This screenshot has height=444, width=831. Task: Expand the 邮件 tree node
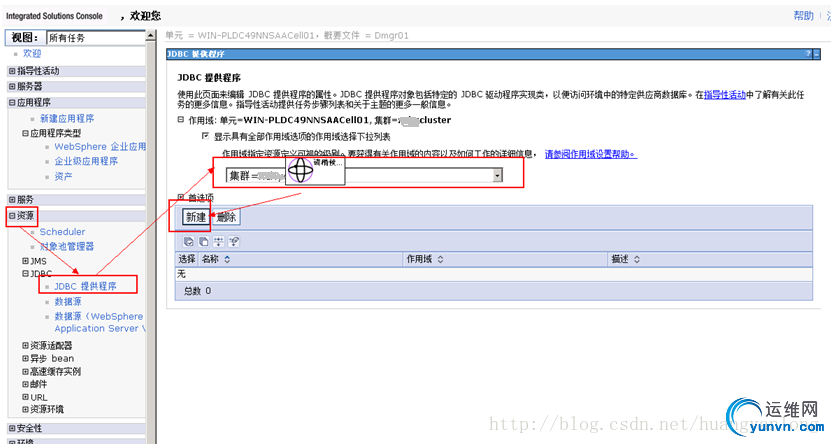pyautogui.click(x=25, y=384)
